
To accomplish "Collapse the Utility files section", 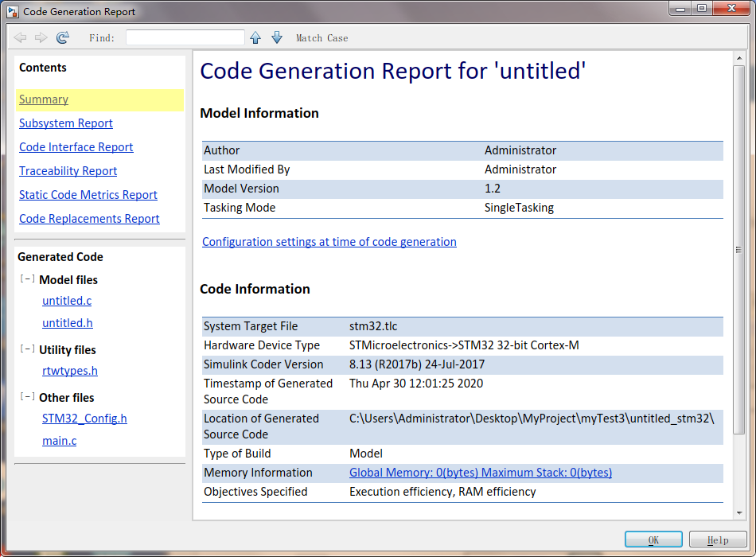I will click(x=27, y=349).
